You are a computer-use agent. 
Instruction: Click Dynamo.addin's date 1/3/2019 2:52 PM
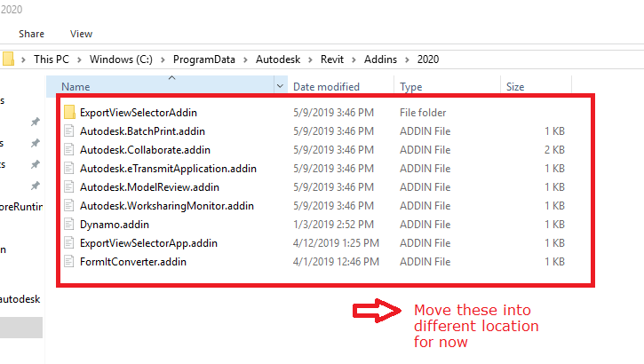pos(333,225)
